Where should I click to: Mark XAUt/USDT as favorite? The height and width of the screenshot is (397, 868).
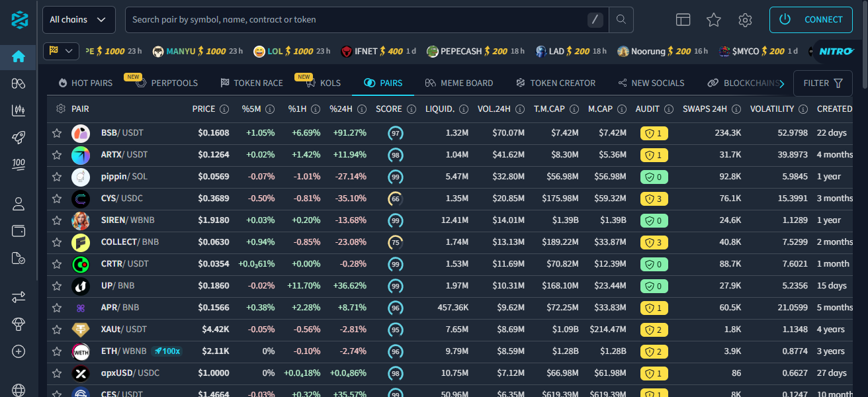(x=56, y=330)
